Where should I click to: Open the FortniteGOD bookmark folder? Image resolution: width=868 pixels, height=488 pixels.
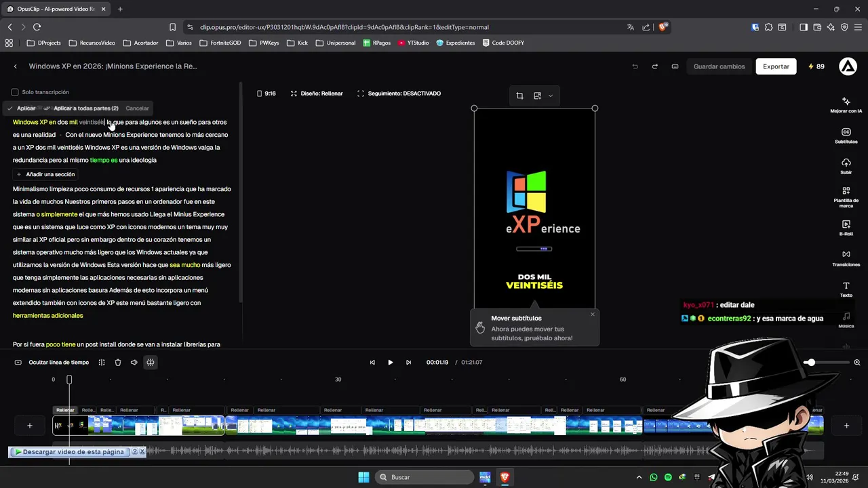[220, 43]
